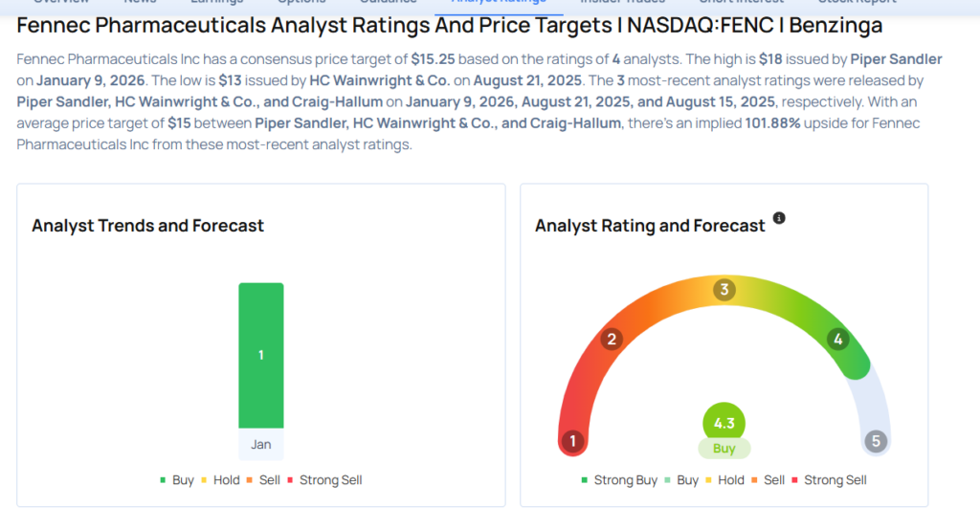Click the first Piper Sandler name in summary
Screen dimensions: 980x508
(x=896, y=59)
